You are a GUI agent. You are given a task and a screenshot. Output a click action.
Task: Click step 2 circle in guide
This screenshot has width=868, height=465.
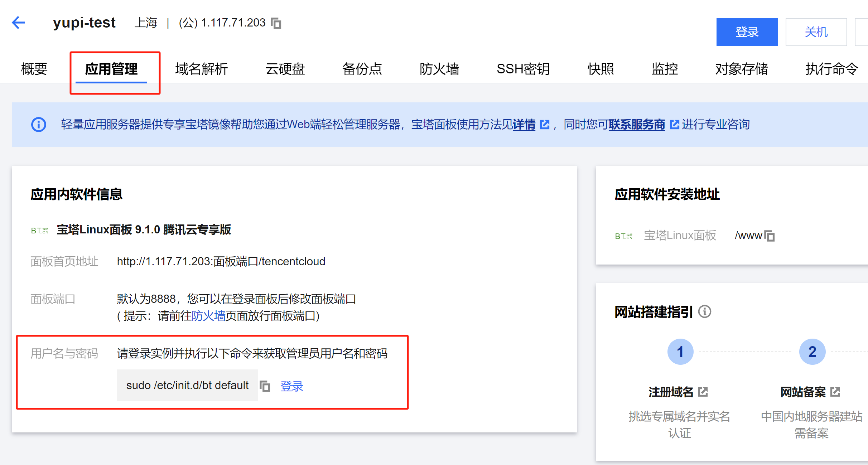pyautogui.click(x=812, y=352)
